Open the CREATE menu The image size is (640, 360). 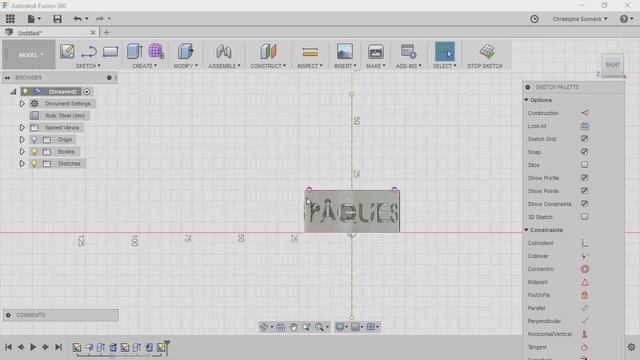coord(144,66)
